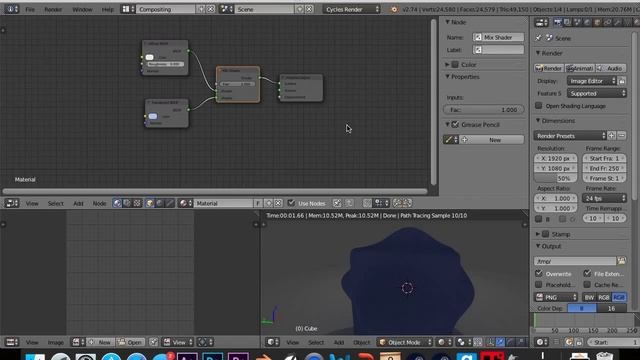640x360 pixels.
Task: Open the Render properties tab icon
Action: (x=558, y=23)
